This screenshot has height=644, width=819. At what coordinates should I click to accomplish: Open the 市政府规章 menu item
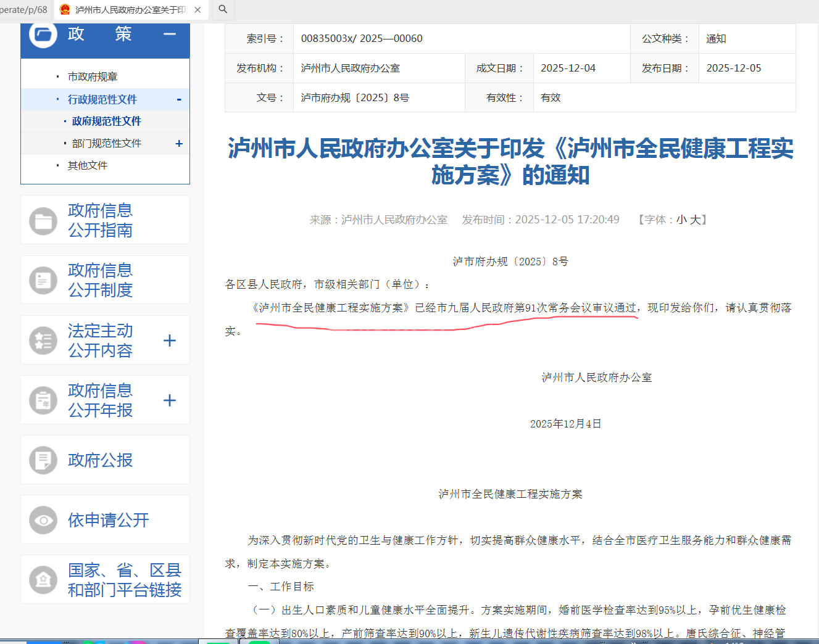93,76
